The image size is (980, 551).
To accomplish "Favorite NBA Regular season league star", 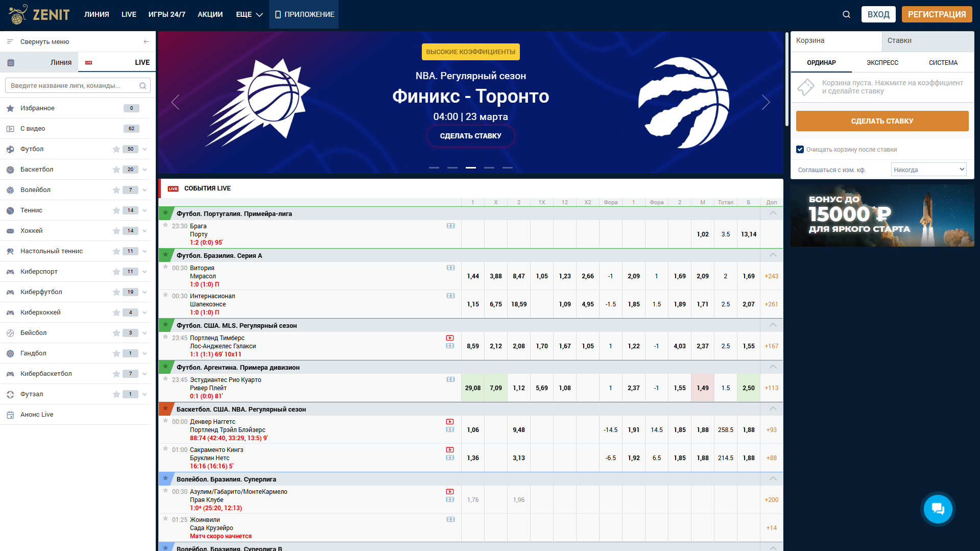I will point(165,409).
